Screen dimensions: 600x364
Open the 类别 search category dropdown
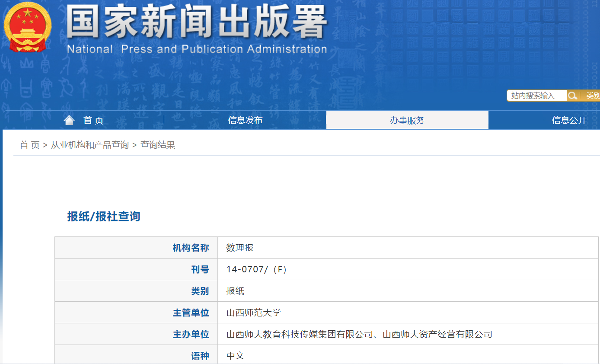point(594,96)
